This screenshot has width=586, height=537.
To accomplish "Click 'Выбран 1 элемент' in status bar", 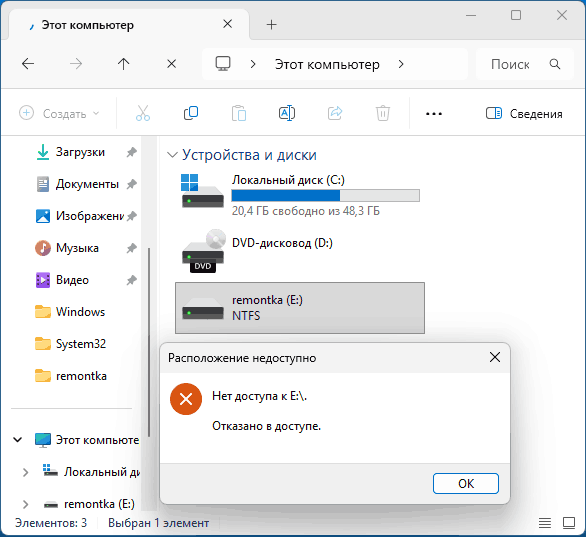I will [x=158, y=523].
